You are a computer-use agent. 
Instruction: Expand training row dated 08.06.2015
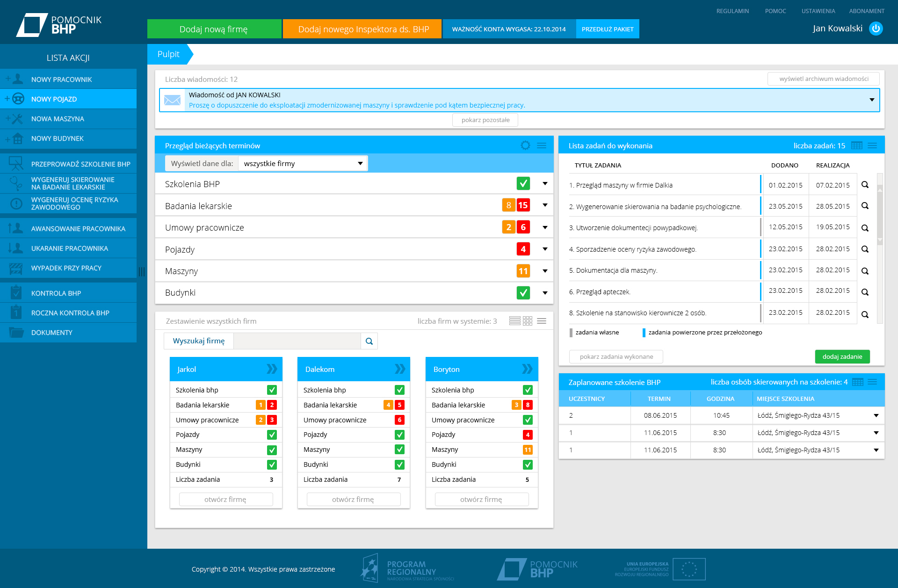(876, 415)
